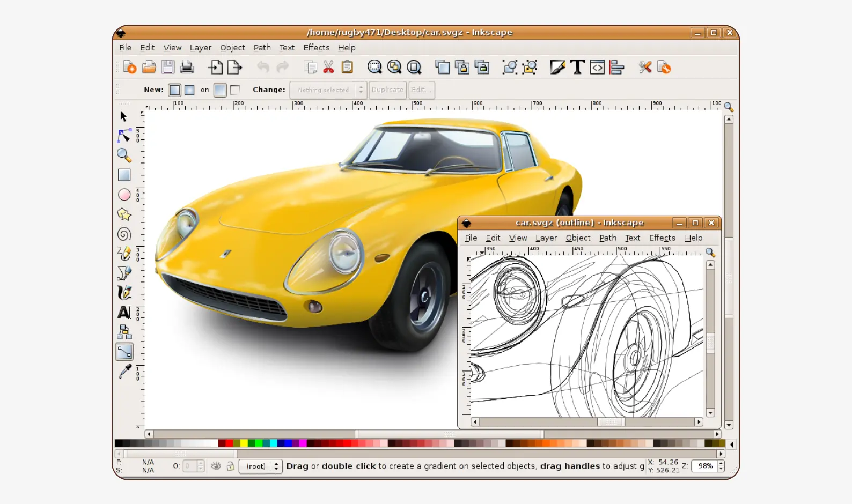
Task: Pick the cyan palette swatch
Action: click(273, 443)
